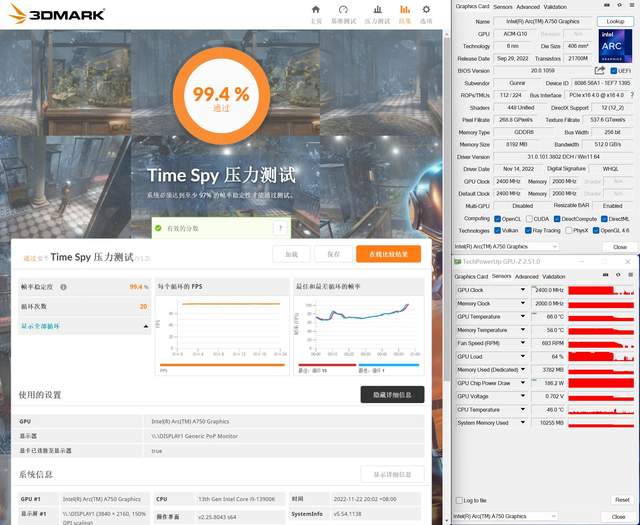Viewport: 640px width, 525px height.
Task: Toggle the CUDA checkbox
Action: 529,219
